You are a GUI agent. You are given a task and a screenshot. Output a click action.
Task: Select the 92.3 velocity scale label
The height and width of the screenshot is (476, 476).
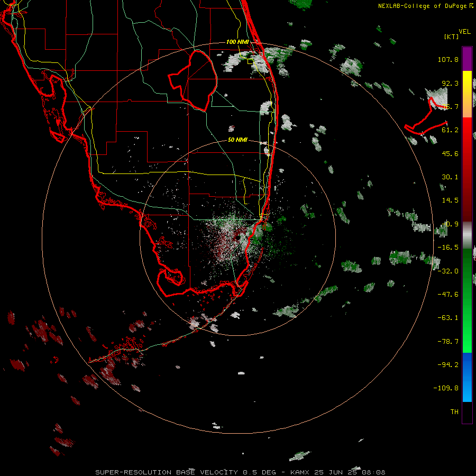click(x=450, y=83)
